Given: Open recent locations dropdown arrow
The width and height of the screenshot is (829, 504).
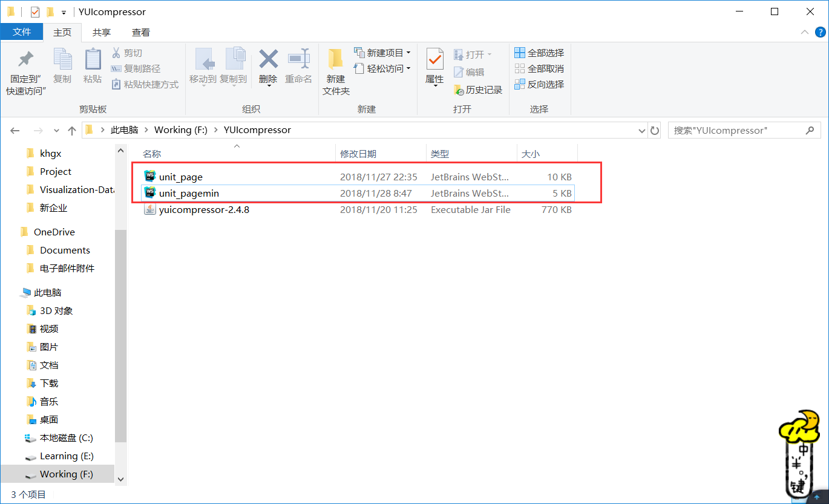Looking at the screenshot, I should tap(56, 130).
